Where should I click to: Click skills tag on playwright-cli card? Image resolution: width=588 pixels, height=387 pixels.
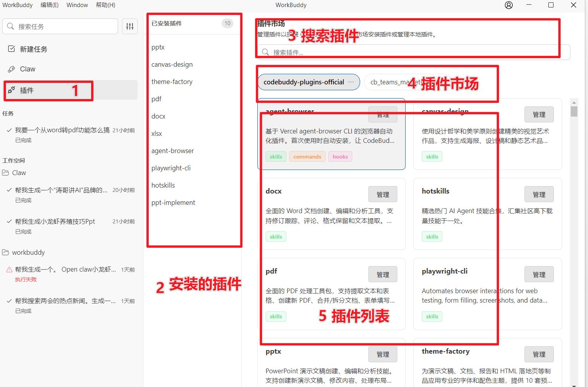[x=432, y=316]
